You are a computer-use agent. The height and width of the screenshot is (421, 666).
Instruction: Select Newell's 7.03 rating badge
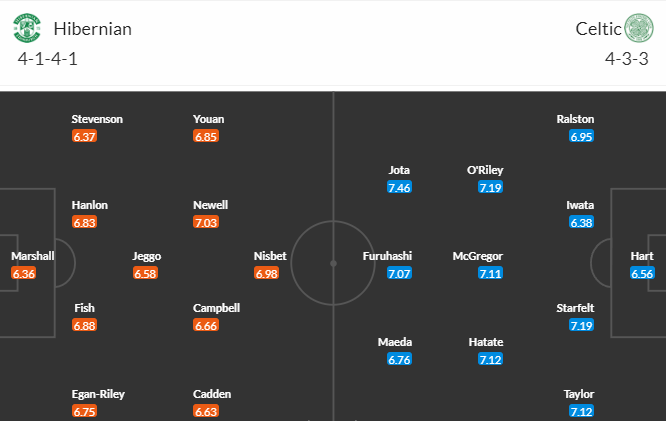coord(206,222)
